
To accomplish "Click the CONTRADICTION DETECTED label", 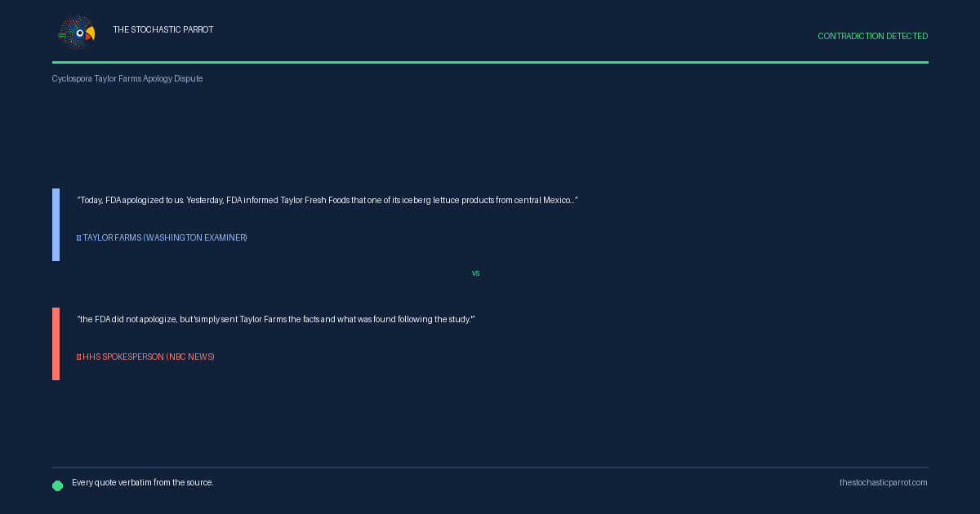I will (872, 36).
